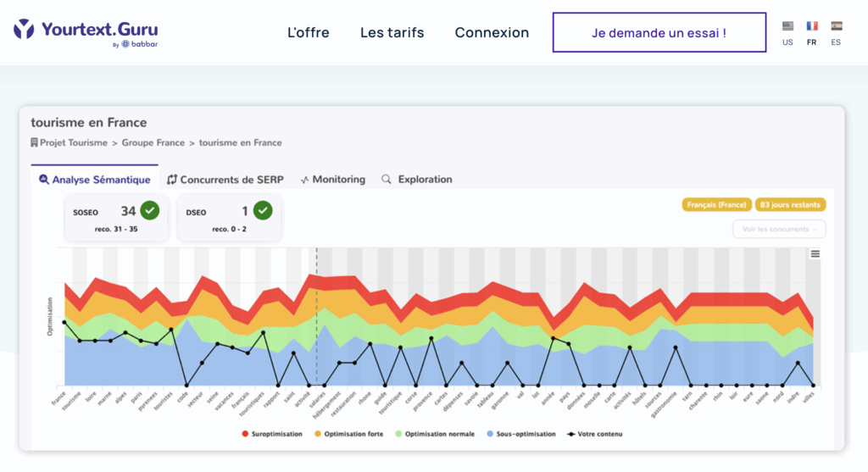Click the green checkmark beside SOSEO score
Image resolution: width=868 pixels, height=472 pixels.
click(x=150, y=210)
